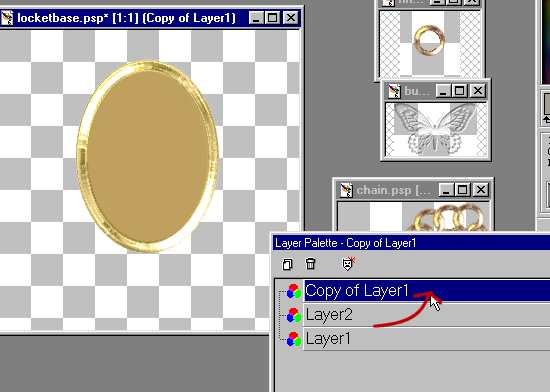The image size is (550, 392).
Task: Maximize the locketbase.psp window
Action: (x=273, y=18)
